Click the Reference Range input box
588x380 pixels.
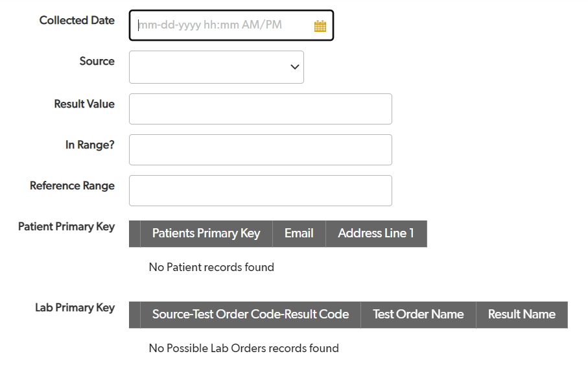point(261,191)
